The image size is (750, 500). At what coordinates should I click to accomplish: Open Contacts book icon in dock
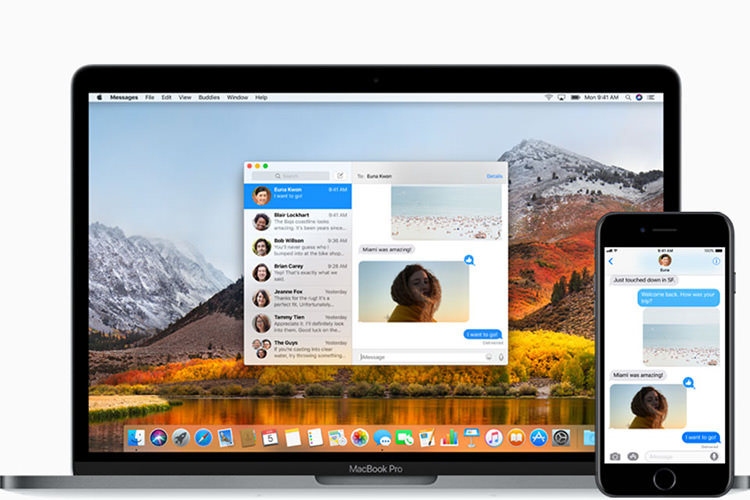point(248,437)
